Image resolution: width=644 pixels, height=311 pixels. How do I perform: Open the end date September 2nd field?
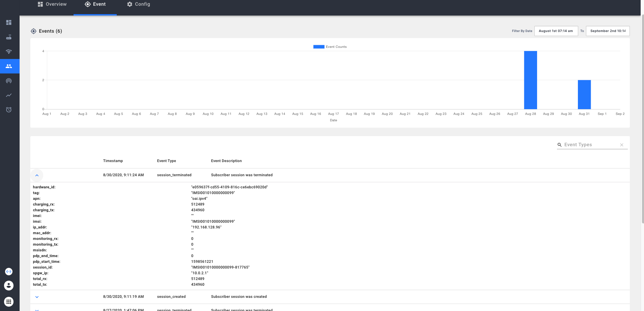click(x=608, y=31)
